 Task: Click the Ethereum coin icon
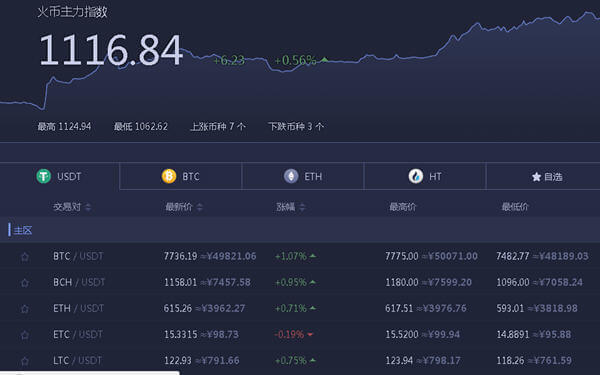coord(291,176)
